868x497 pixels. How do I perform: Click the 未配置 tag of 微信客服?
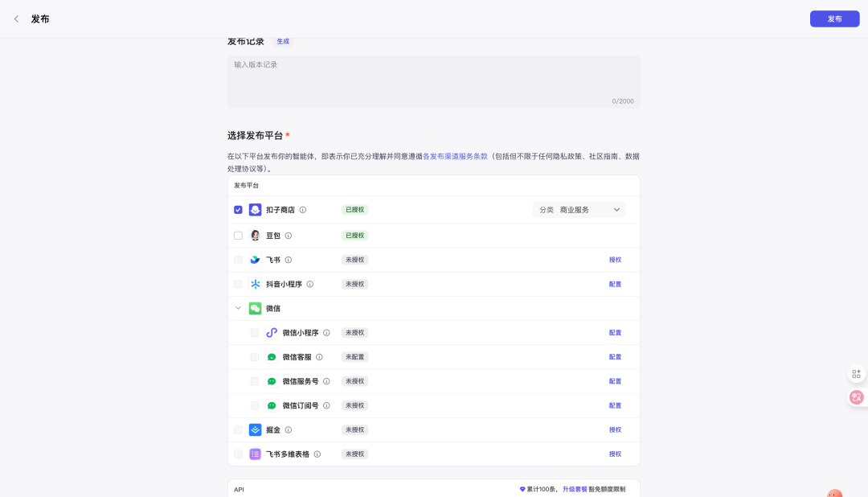click(x=355, y=357)
